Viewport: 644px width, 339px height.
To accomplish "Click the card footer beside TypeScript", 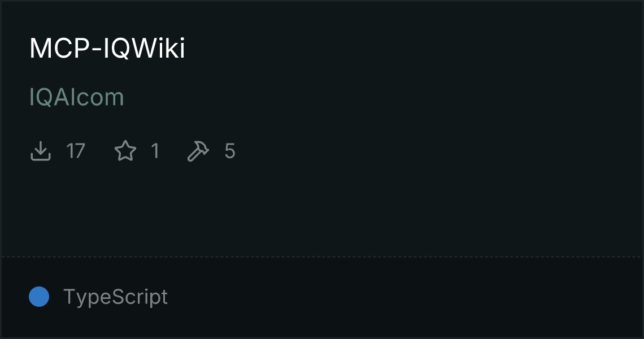I will (x=411, y=297).
